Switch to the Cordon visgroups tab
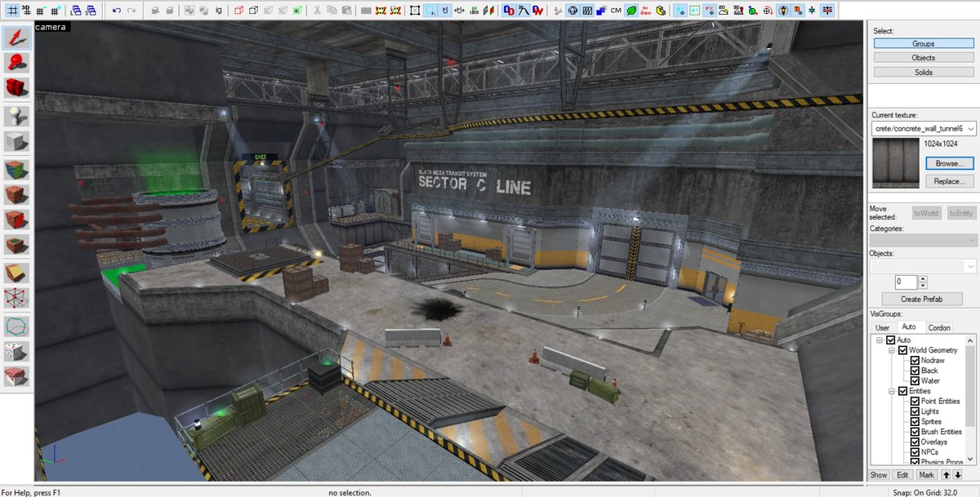 939,327
